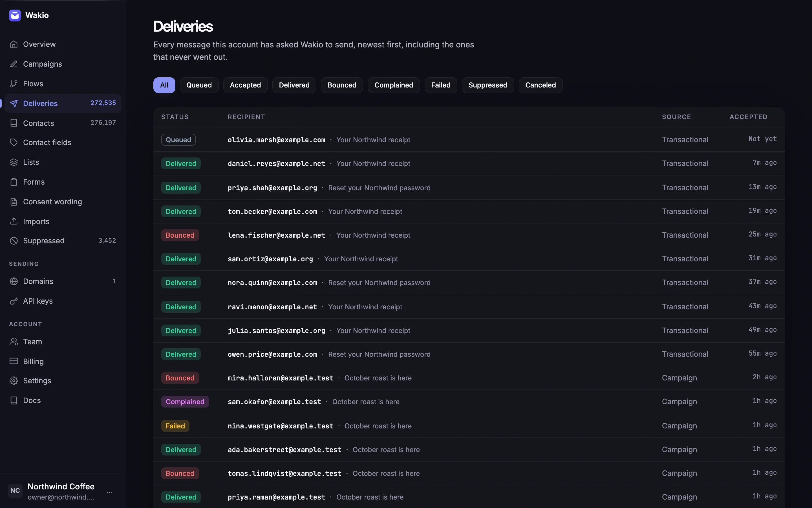Click the STATUS column header
Screen dimensions: 812x508
coord(175,117)
